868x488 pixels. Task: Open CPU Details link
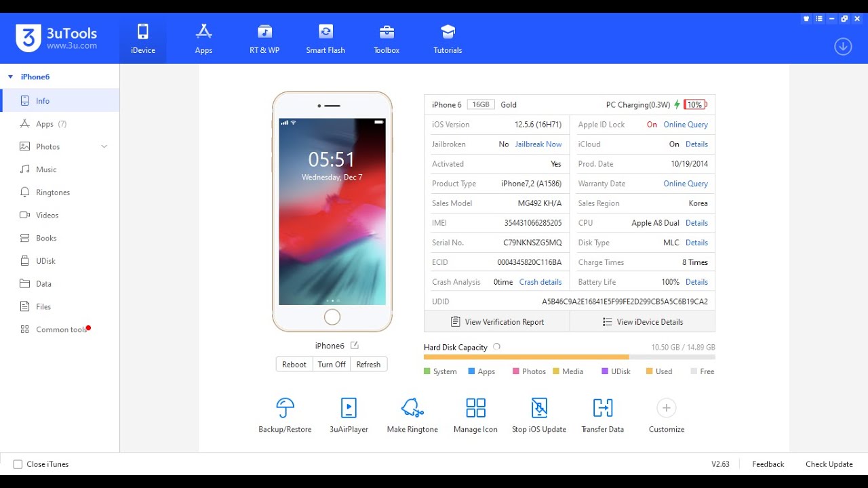point(696,223)
